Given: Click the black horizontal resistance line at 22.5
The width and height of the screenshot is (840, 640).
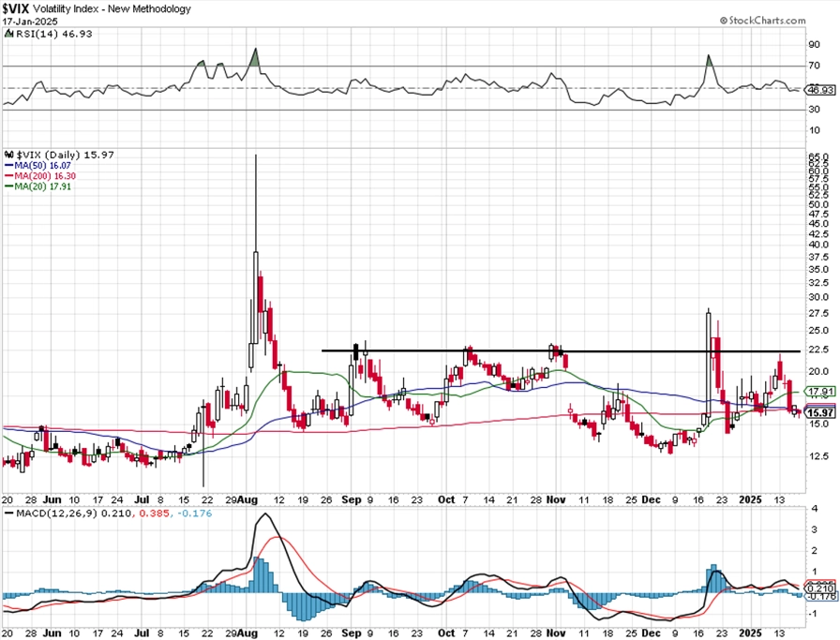Looking at the screenshot, I should pyautogui.click(x=561, y=351).
